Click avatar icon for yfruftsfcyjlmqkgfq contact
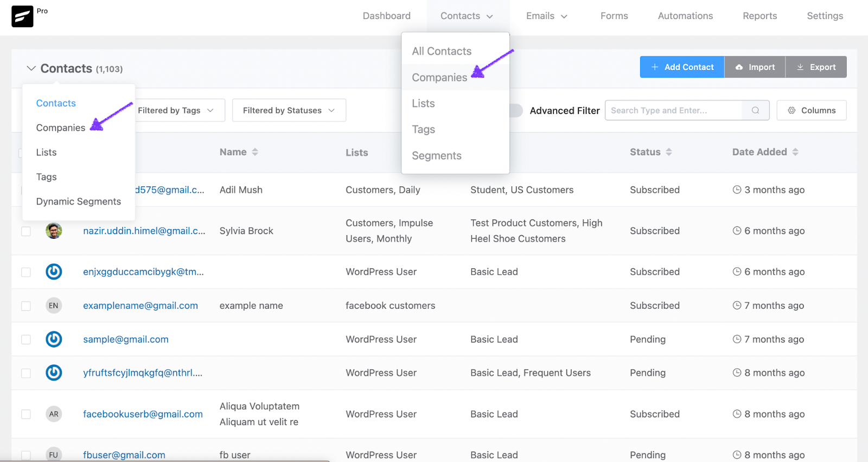868x462 pixels. click(x=54, y=373)
